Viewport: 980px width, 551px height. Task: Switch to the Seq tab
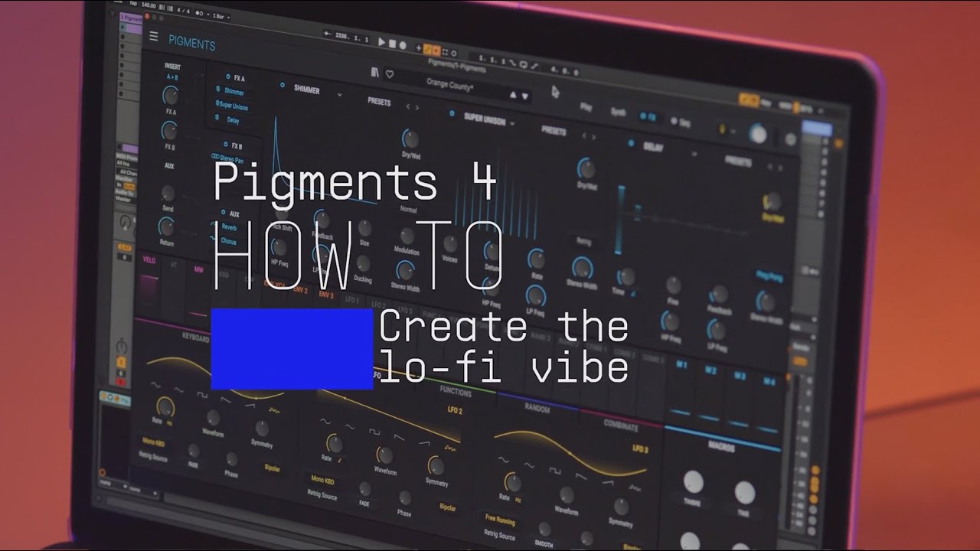pyautogui.click(x=680, y=121)
